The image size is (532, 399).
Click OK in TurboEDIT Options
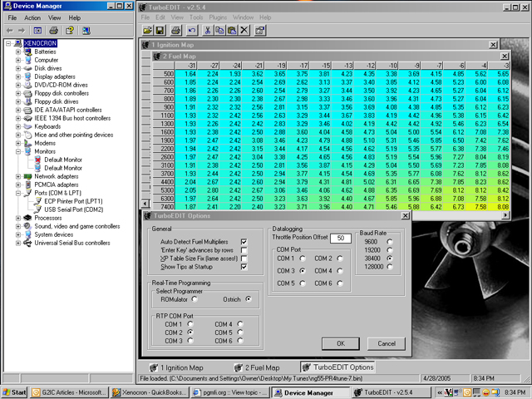(341, 343)
